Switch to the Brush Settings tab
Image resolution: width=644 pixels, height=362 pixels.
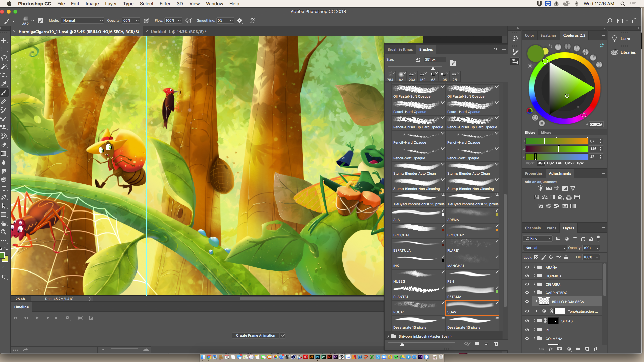tap(400, 49)
